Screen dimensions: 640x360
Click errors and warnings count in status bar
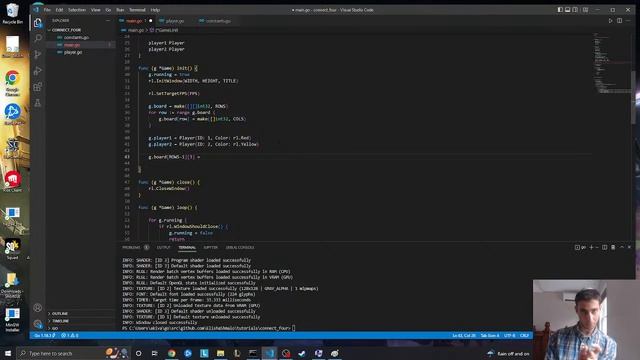70,336
